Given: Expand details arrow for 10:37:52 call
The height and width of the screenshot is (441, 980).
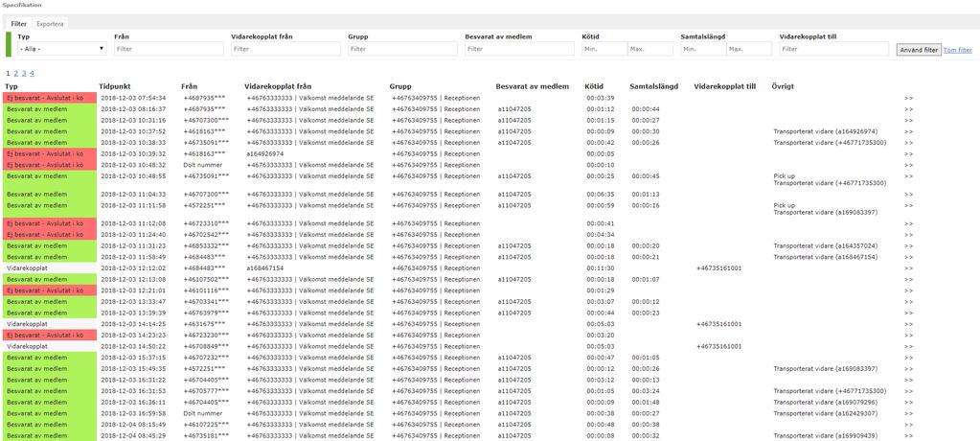Looking at the screenshot, I should tap(908, 131).
